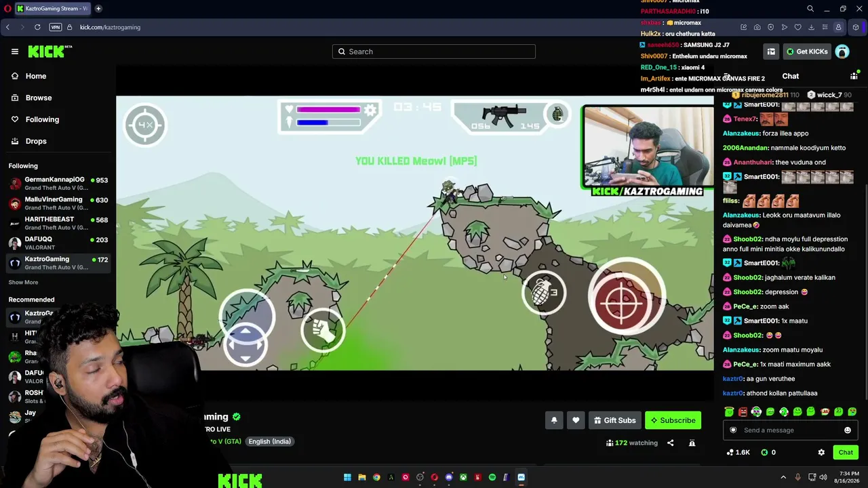Screen dimensions: 868x488
Task: Click the Gift Subs button
Action: (614, 420)
